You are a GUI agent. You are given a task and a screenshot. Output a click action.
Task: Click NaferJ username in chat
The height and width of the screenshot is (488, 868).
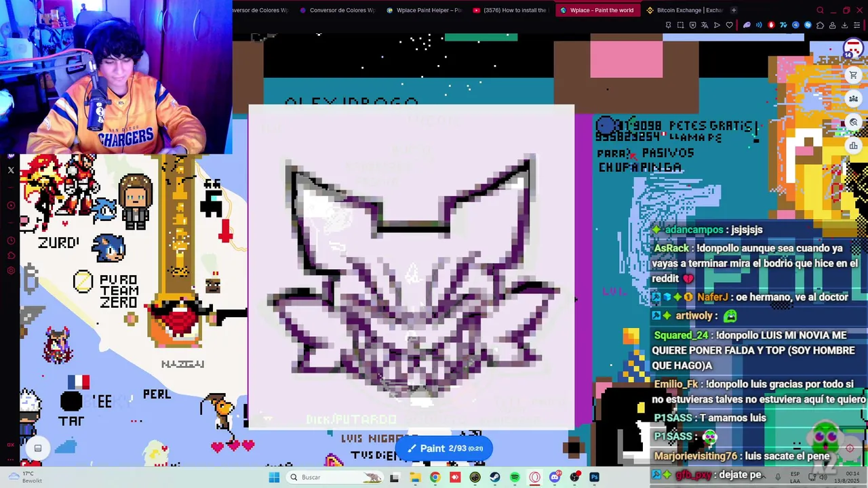[x=712, y=297]
